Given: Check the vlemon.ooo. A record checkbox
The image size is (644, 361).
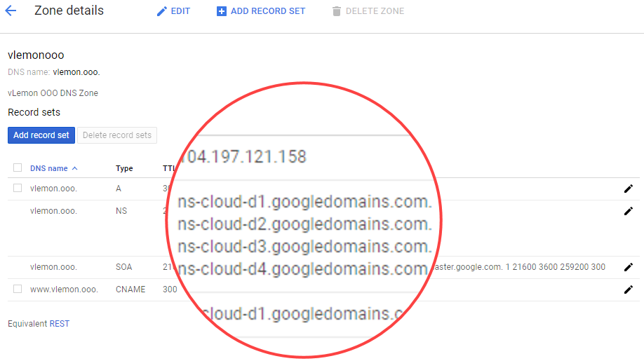Looking at the screenshot, I should coord(18,188).
